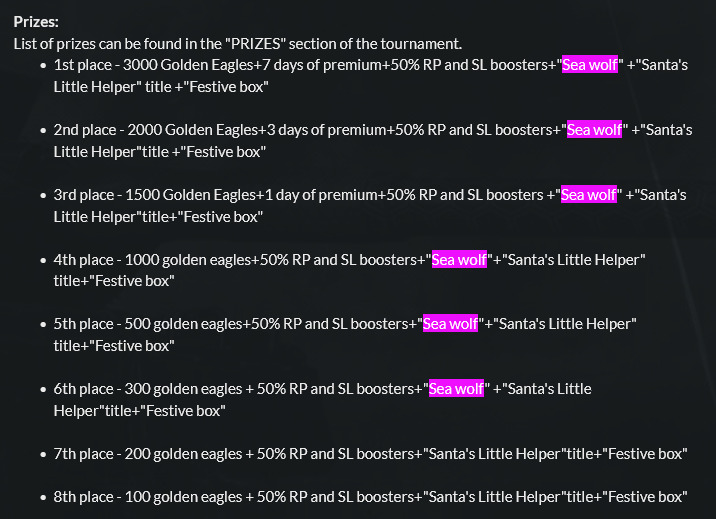Viewport: 716px width, 519px height.
Task: Open the "Sea wolf" link in 2nd place row
Action: click(595, 130)
